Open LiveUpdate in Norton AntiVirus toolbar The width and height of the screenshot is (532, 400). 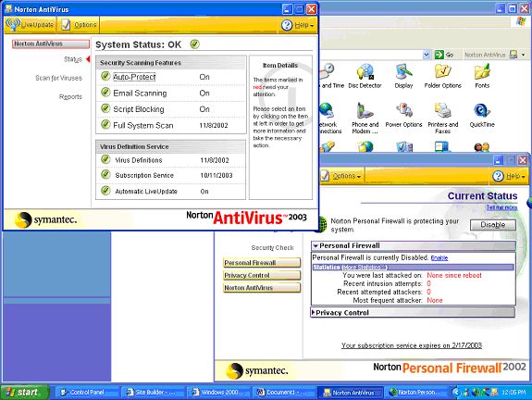click(x=31, y=25)
